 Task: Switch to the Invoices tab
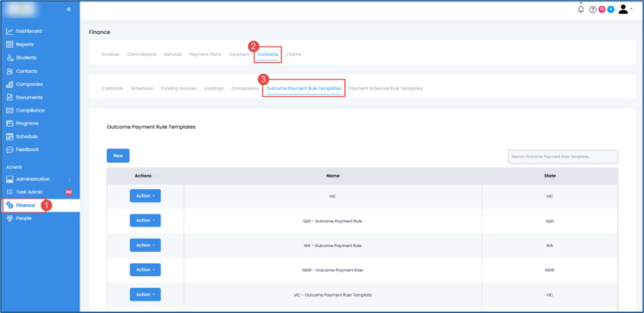(x=111, y=55)
